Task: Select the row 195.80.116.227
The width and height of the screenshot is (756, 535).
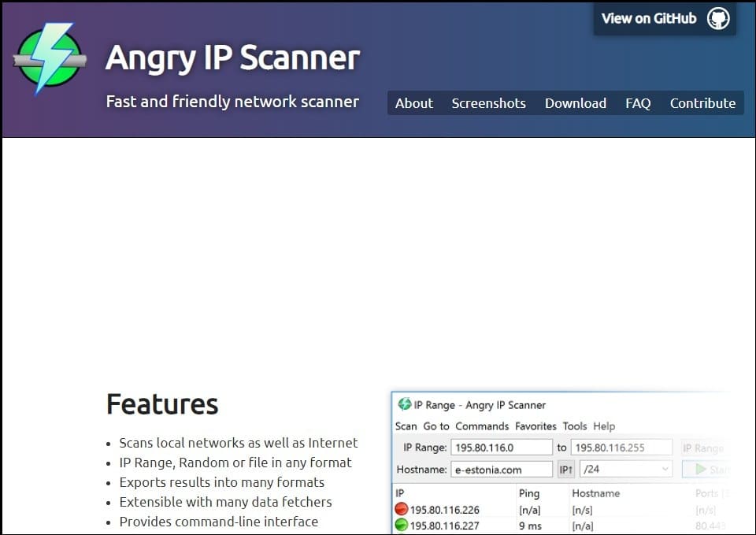Action: (561, 526)
